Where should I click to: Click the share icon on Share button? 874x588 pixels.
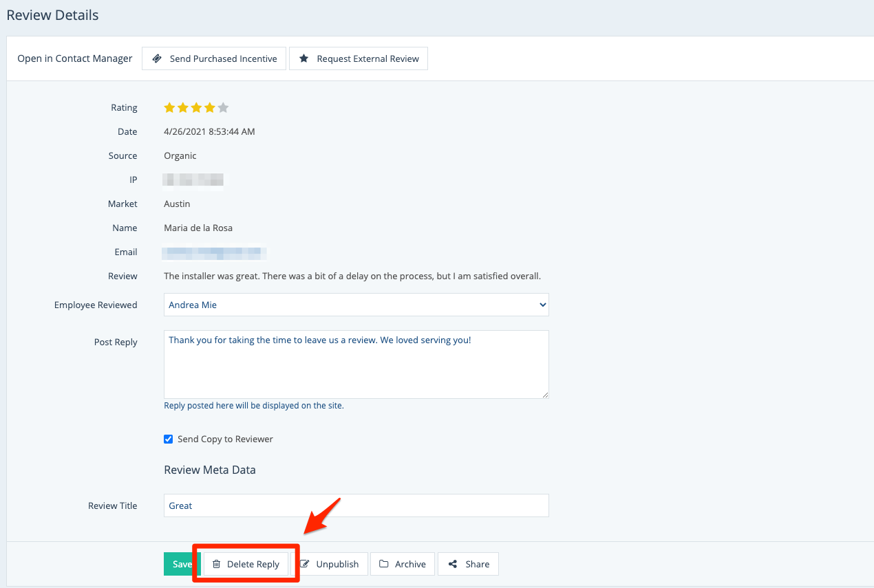452,565
